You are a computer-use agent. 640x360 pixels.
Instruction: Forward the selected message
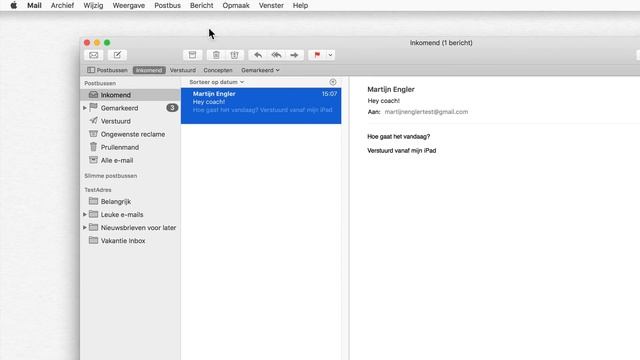(x=294, y=55)
